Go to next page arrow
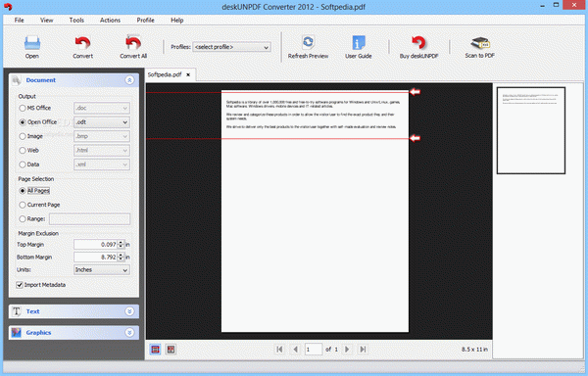 (x=347, y=350)
